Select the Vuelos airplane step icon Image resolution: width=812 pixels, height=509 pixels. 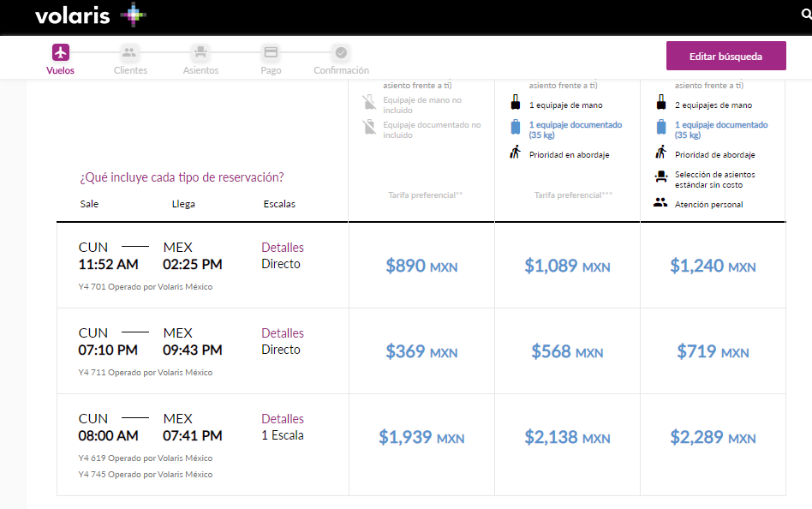(x=60, y=52)
